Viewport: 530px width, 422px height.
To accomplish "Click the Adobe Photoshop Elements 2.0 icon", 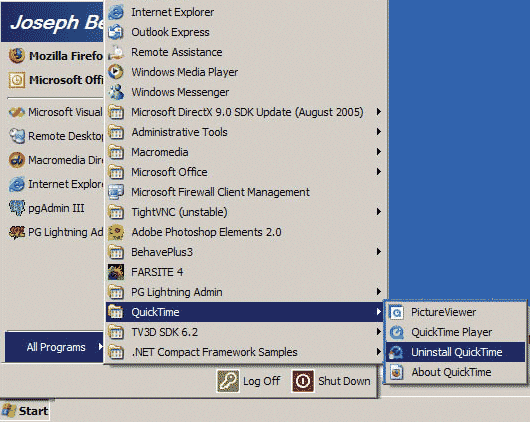I will coord(116,232).
